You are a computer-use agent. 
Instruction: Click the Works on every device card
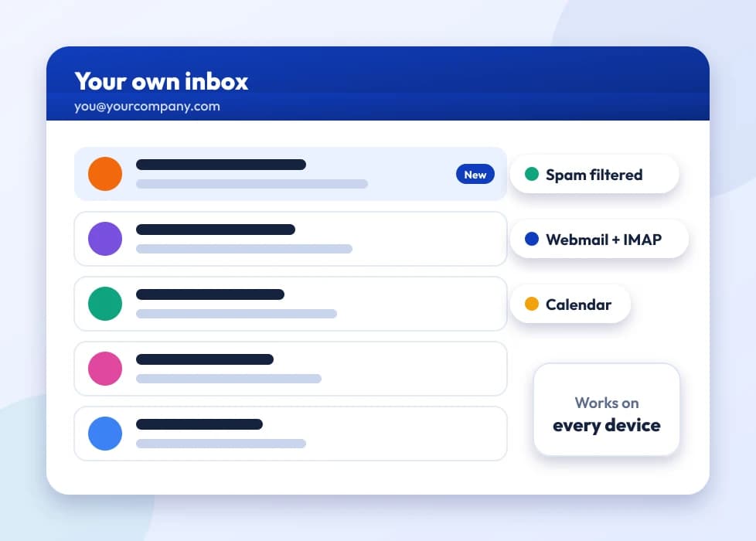[x=607, y=410]
